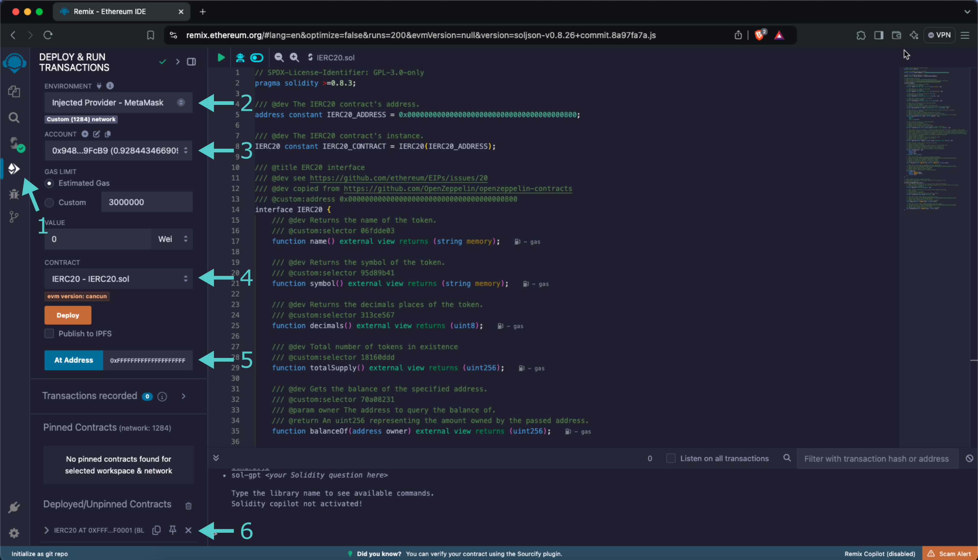
Task: Toggle the Remix Copilot switch
Action: [x=257, y=57]
